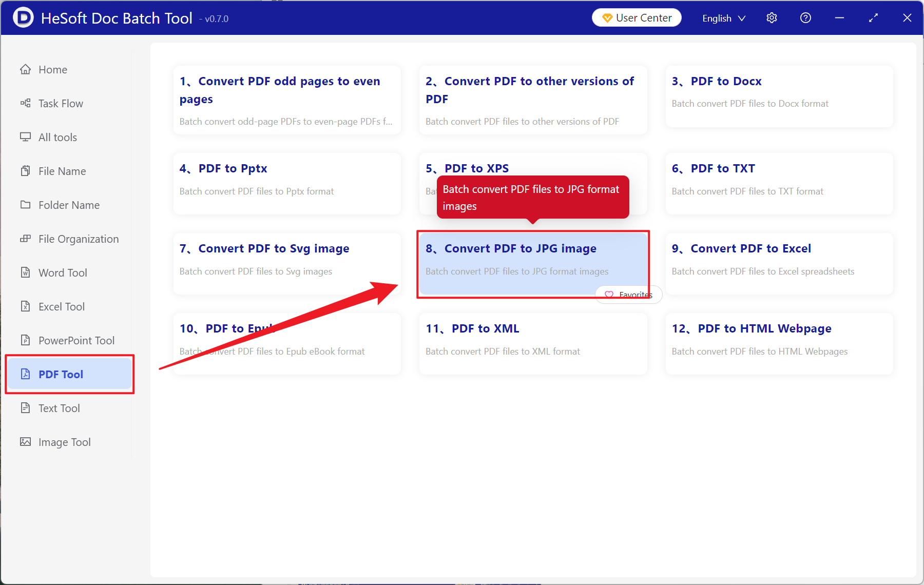
Task: Click the All tools monitor icon
Action: point(25,137)
